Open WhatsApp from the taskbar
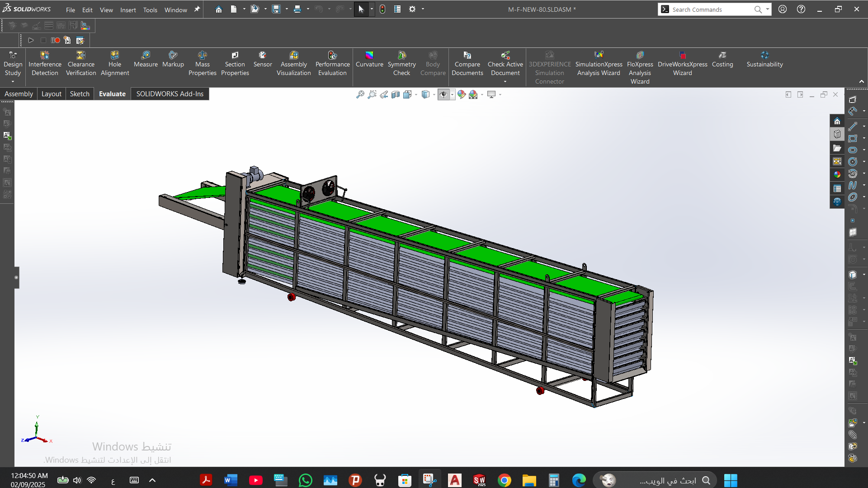 coord(306,480)
